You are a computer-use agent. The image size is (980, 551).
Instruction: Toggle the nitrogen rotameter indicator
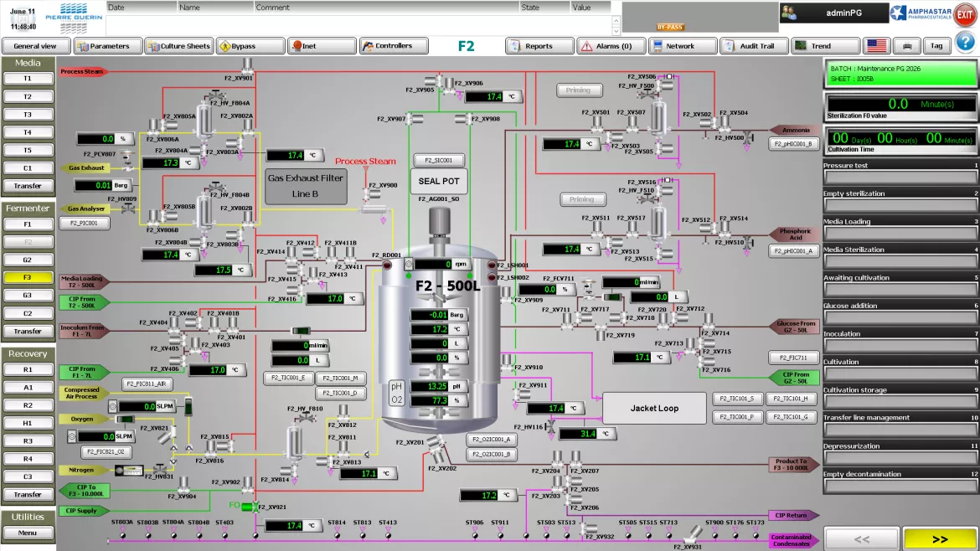coord(129,471)
